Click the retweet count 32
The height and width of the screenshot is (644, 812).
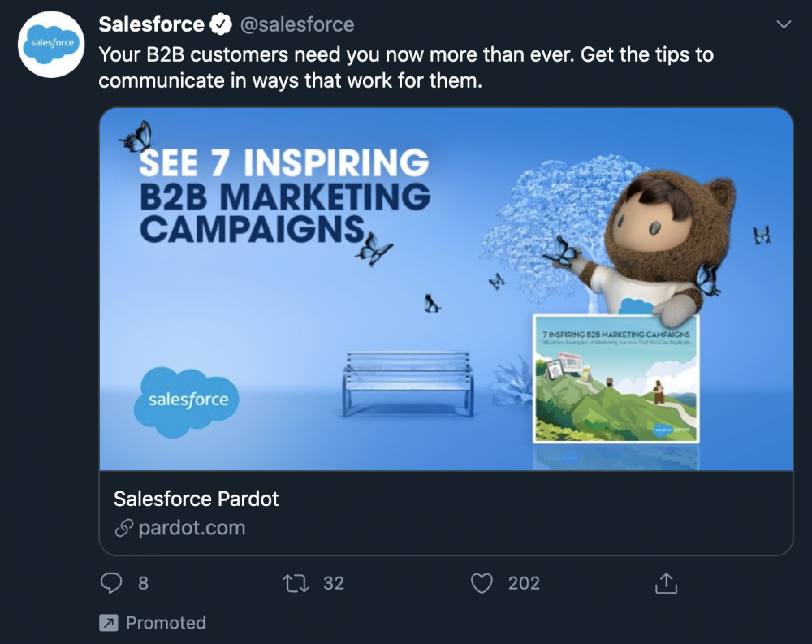(334, 583)
